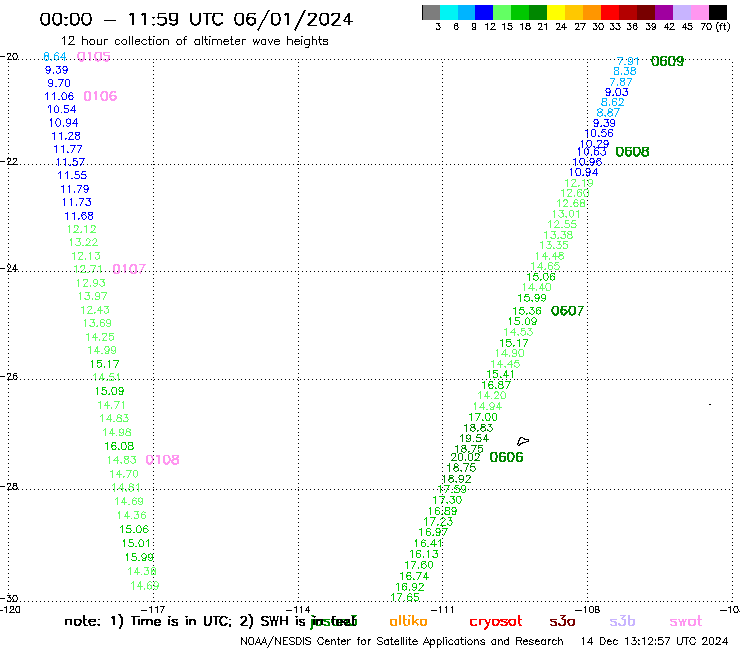Click the bright red 33 ft color swatch

click(x=610, y=12)
